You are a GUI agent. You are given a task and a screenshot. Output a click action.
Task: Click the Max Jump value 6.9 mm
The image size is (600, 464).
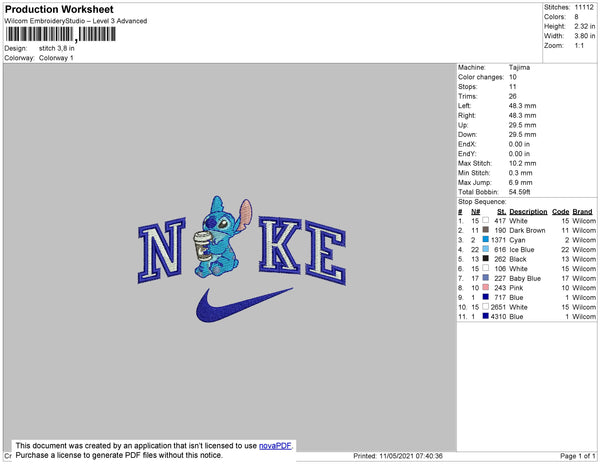pos(520,182)
